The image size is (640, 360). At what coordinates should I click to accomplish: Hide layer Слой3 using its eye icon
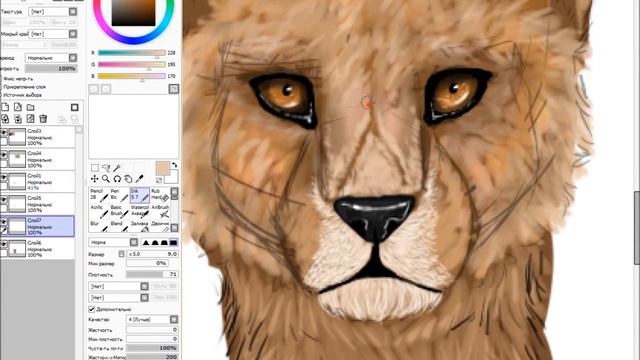[x=4, y=133]
